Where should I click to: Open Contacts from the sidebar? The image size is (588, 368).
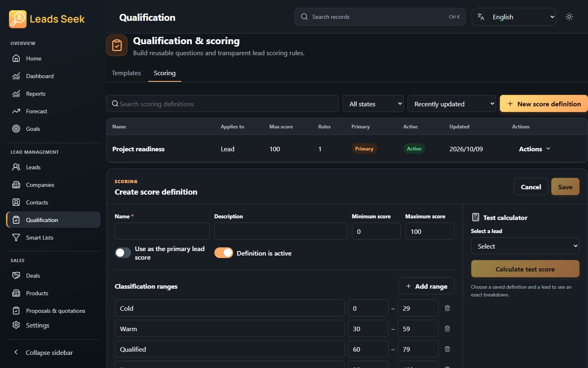click(x=53, y=202)
